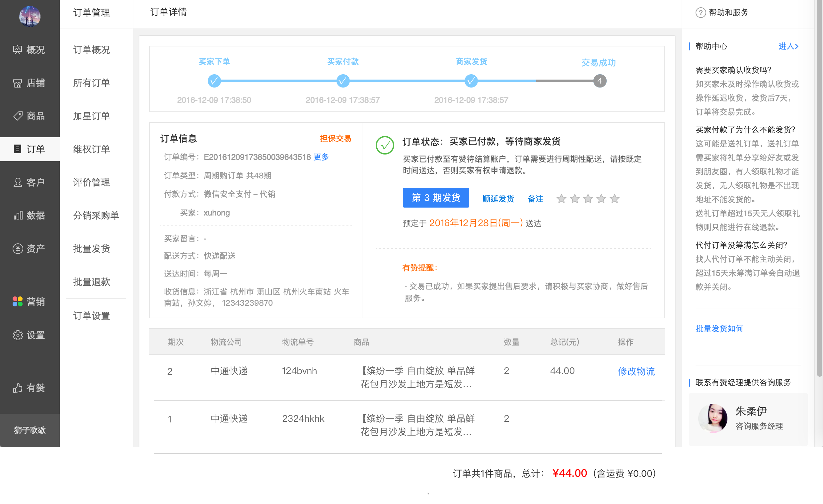Open 评价管理 in order menu
This screenshot has height=504, width=823.
coord(91,182)
